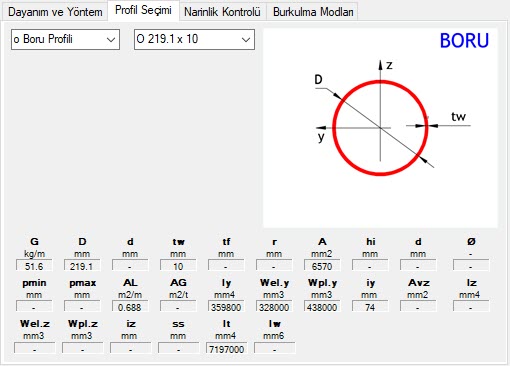Switch to the Dayanım ve Yöntem tab
Image resolution: width=510 pixels, height=366 pixels.
click(55, 12)
